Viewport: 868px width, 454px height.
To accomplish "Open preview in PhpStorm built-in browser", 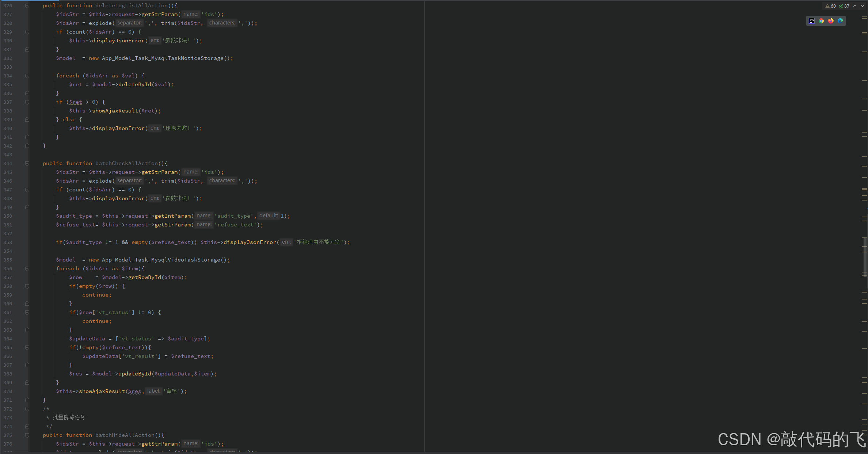I will 812,21.
